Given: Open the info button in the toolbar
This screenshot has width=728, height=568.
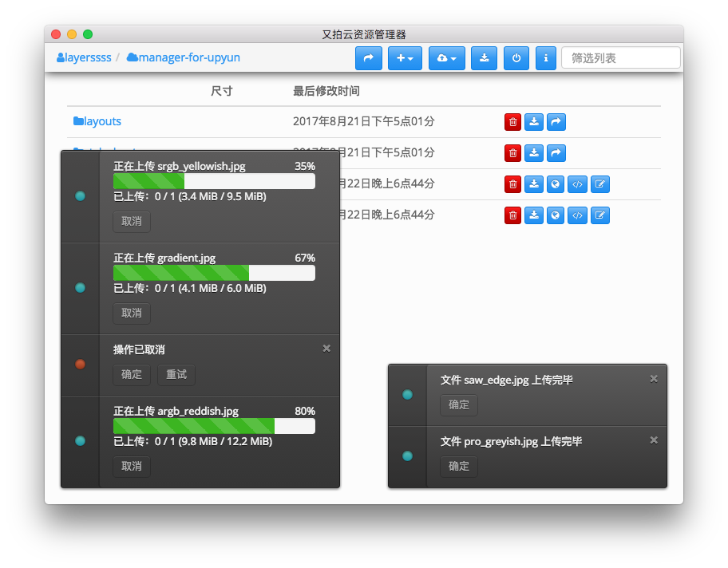Looking at the screenshot, I should (x=546, y=58).
